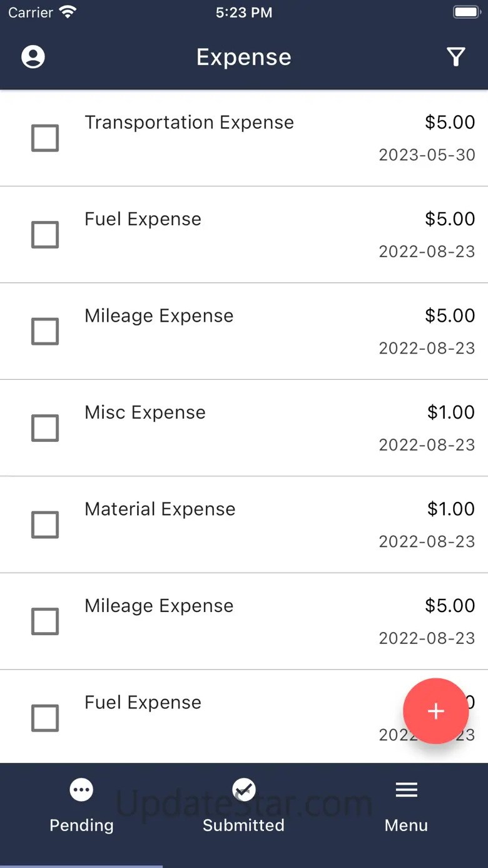Image resolution: width=488 pixels, height=868 pixels.
Task: Tap the Pending ellipsis icon
Action: [81, 790]
